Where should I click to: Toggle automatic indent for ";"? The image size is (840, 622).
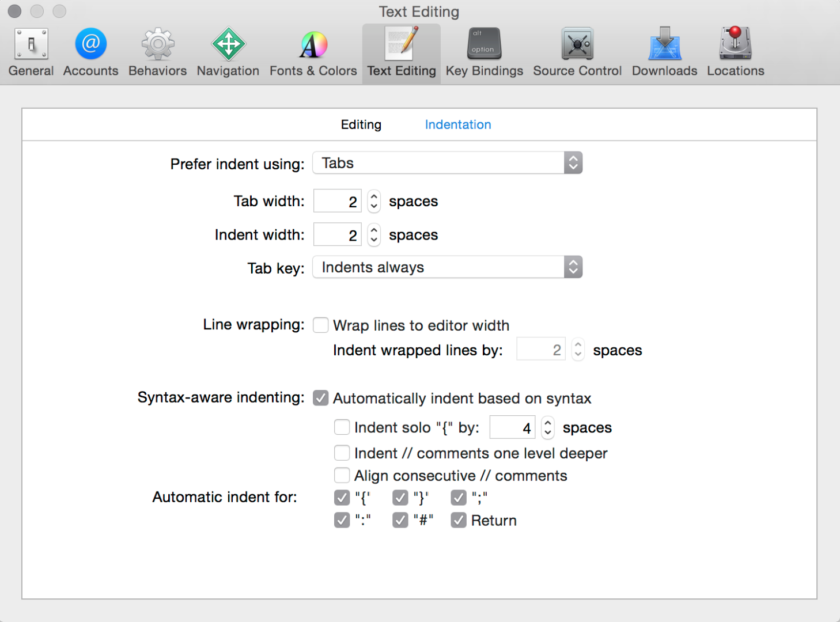pyautogui.click(x=459, y=498)
